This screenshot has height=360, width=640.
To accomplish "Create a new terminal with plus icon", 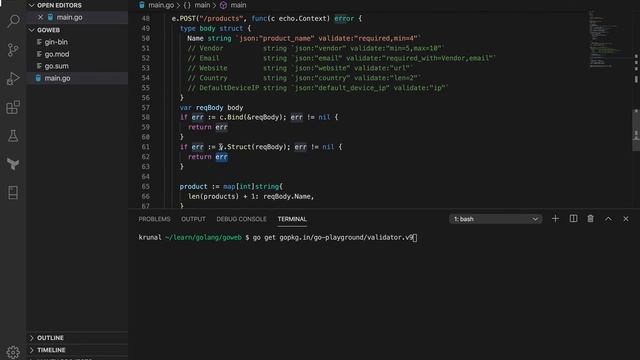I will point(555,219).
